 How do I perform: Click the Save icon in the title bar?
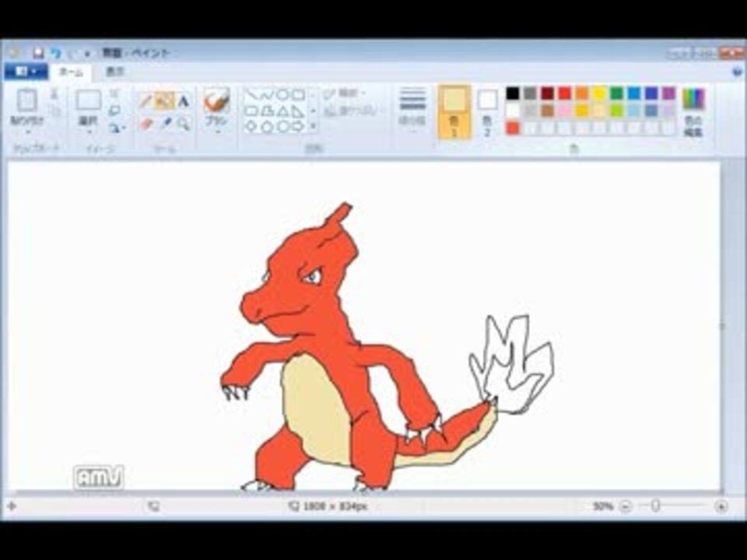(38, 53)
